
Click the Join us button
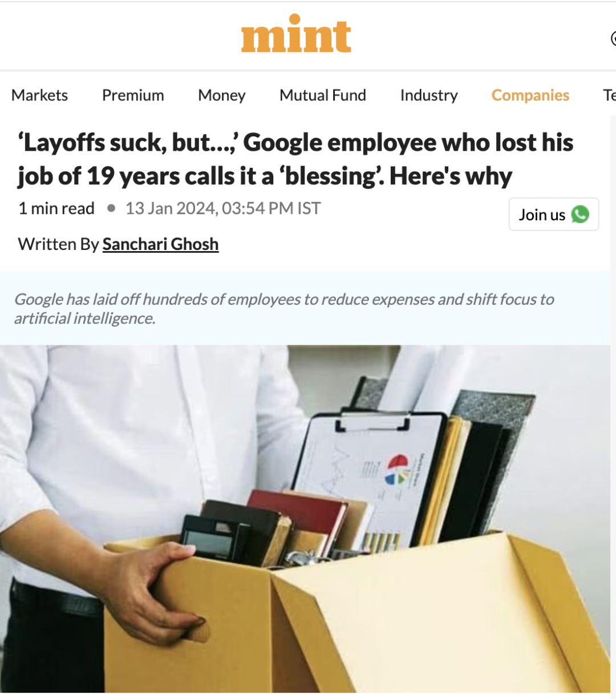pyautogui.click(x=554, y=215)
